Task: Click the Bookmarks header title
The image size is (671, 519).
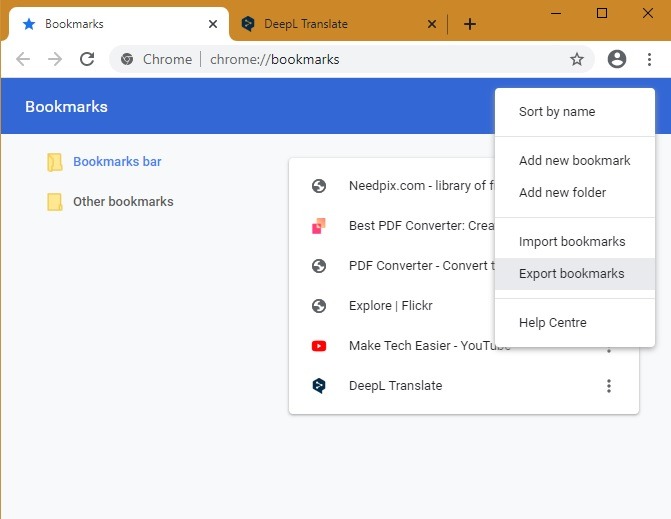Action: (x=66, y=107)
